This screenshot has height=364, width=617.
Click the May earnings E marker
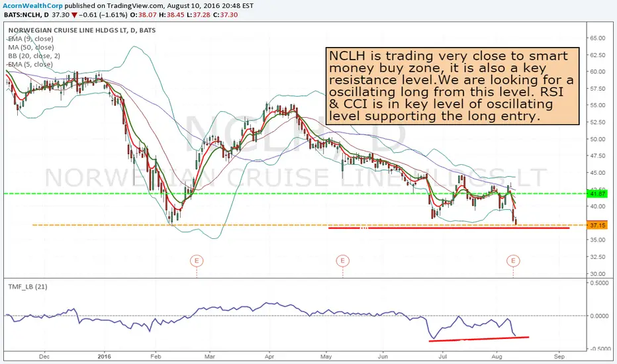[343, 261]
